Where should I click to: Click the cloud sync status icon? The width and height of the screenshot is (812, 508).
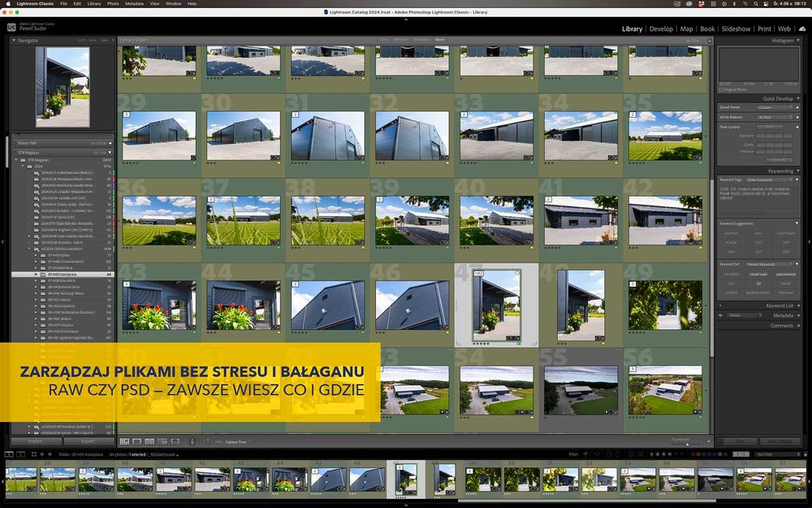pos(802,29)
